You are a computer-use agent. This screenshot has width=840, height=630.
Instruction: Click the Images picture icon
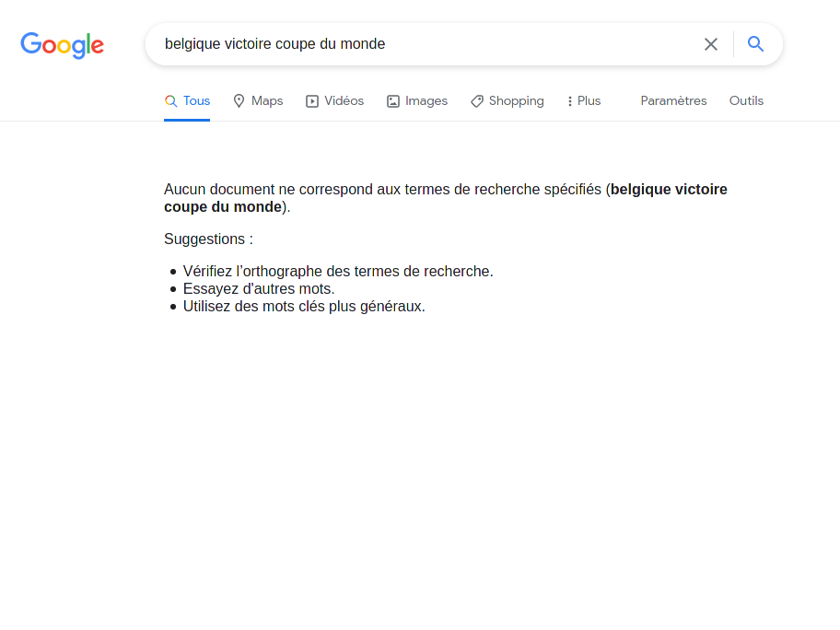tap(393, 101)
